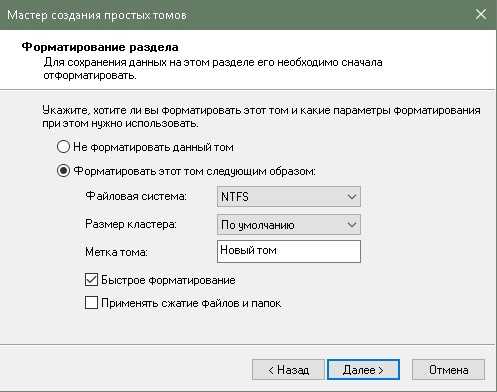Image resolution: width=497 pixels, height=392 pixels.
Task: Cancel the wizard via 'Отмена'
Action: 448,370
